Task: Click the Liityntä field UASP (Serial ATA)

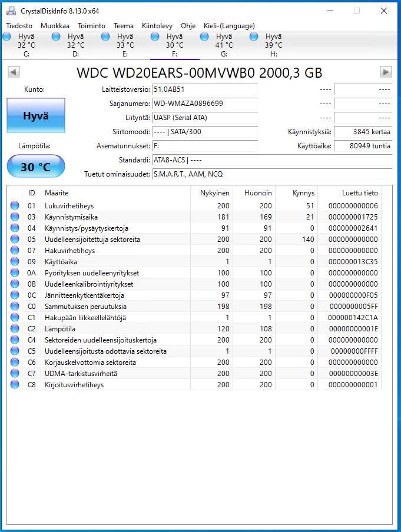Action: [205, 118]
